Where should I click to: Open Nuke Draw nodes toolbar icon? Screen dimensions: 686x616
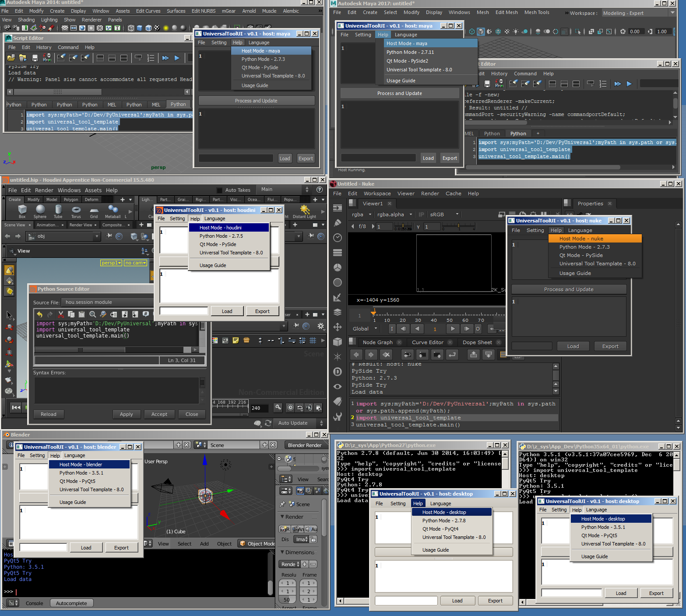pos(338,222)
